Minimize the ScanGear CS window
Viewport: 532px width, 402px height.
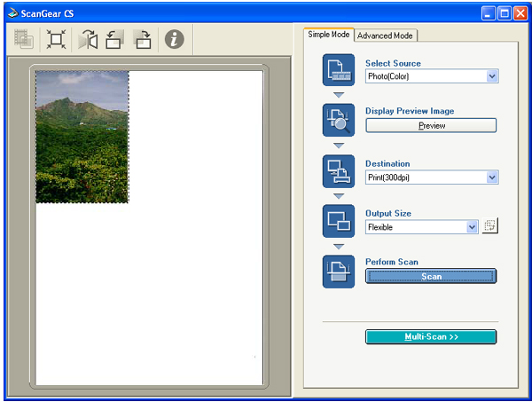coord(489,13)
